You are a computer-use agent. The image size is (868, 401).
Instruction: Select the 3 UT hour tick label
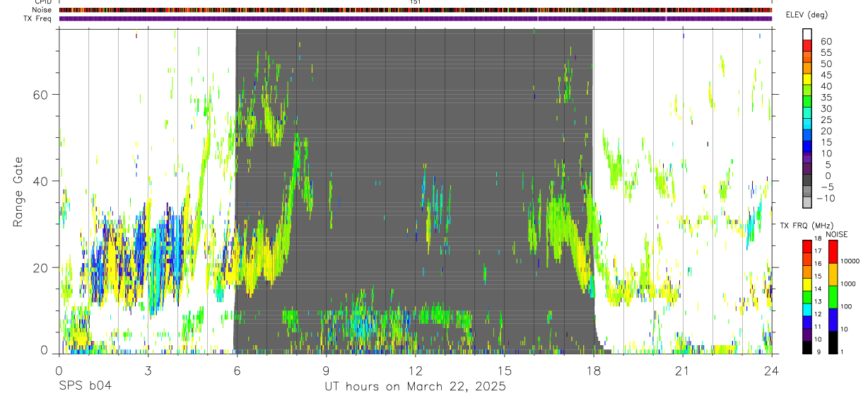click(148, 369)
